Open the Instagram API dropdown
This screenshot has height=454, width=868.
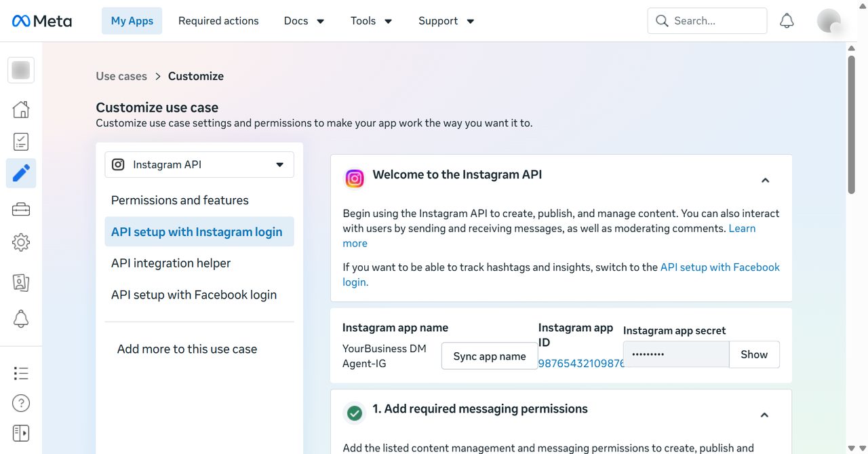(199, 165)
